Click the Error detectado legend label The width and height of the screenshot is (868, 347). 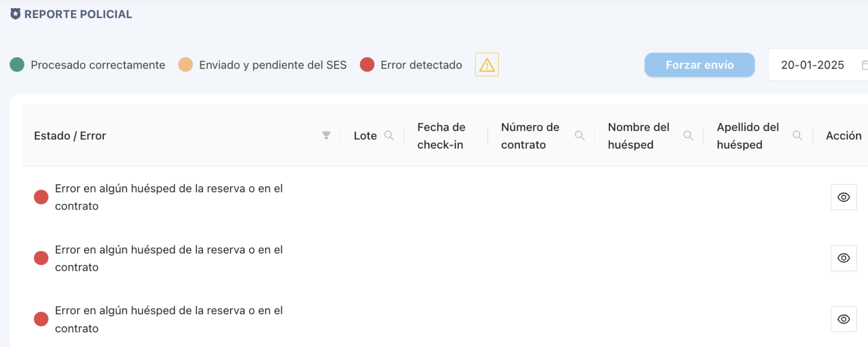tap(421, 65)
